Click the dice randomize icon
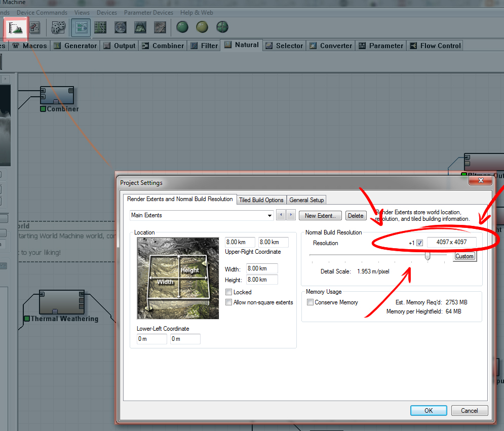This screenshot has width=504, height=431. (x=58, y=27)
